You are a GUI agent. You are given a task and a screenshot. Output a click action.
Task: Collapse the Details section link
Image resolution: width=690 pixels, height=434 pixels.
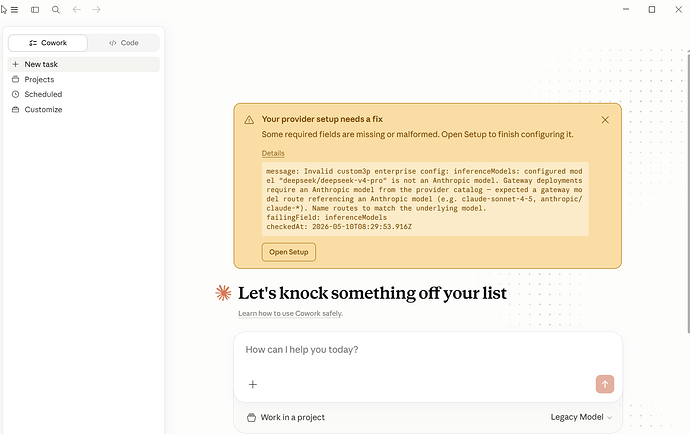(273, 153)
